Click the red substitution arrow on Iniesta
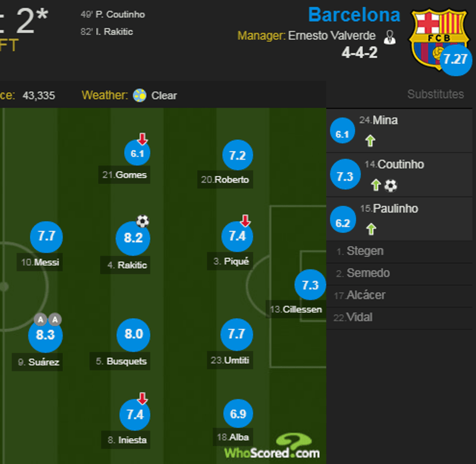The image size is (476, 464). pyautogui.click(x=142, y=398)
